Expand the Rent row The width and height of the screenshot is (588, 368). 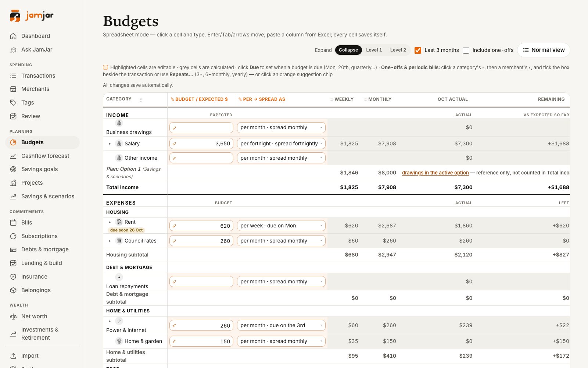[110, 222]
